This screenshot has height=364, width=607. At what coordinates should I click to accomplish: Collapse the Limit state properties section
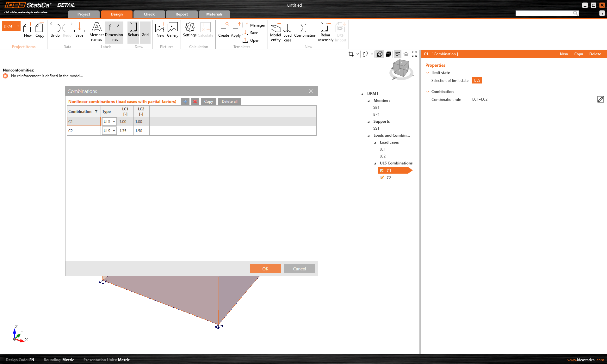(x=428, y=73)
